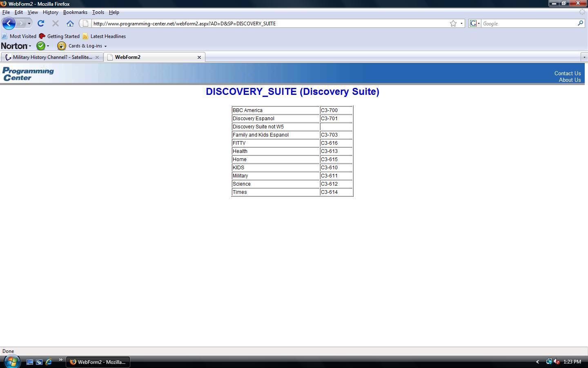Open the History menu
Screen dimensions: 588x368
click(x=51, y=12)
